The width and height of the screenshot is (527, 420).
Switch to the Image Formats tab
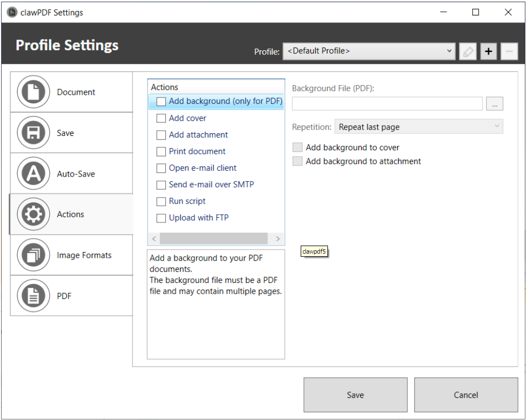click(x=84, y=255)
